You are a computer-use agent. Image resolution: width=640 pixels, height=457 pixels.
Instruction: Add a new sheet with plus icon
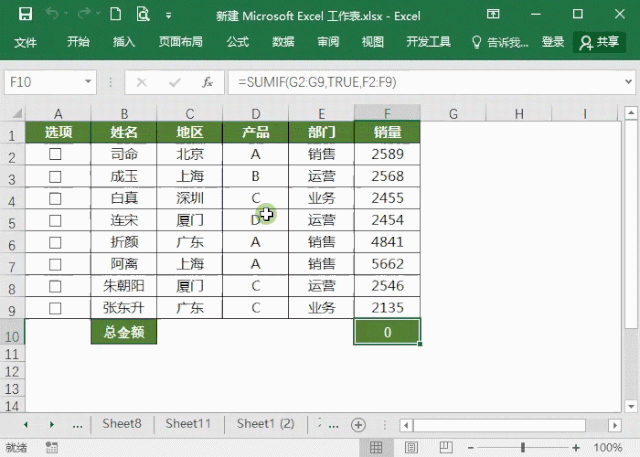(358, 425)
